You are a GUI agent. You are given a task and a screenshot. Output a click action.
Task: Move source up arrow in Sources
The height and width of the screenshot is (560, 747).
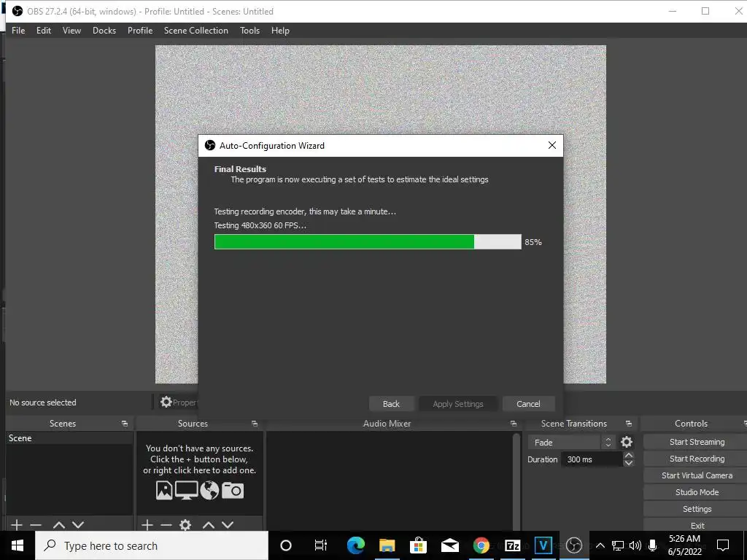pos(209,525)
